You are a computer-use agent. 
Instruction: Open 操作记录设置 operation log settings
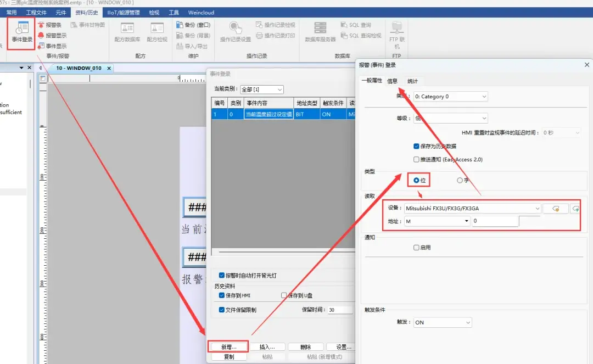(x=235, y=32)
